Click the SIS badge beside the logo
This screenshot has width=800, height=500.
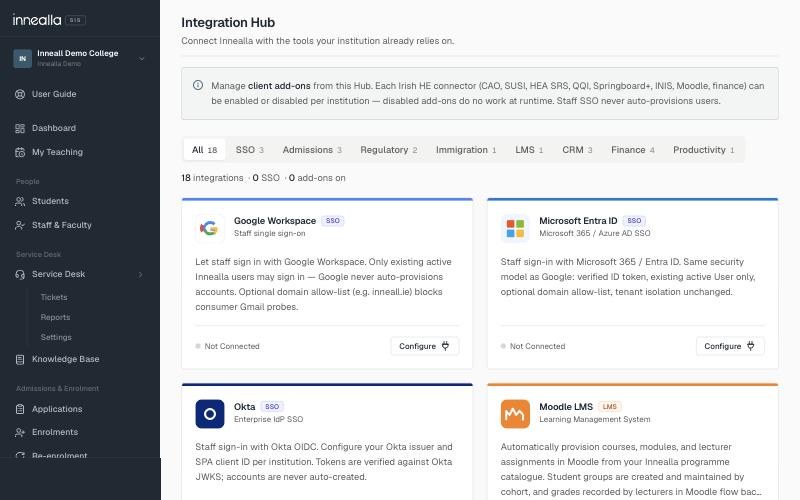[75, 20]
